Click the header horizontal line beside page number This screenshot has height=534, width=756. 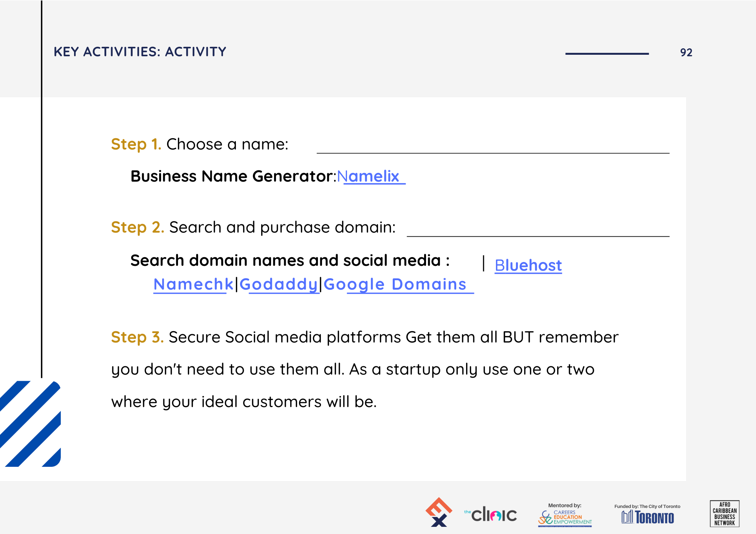click(x=607, y=54)
